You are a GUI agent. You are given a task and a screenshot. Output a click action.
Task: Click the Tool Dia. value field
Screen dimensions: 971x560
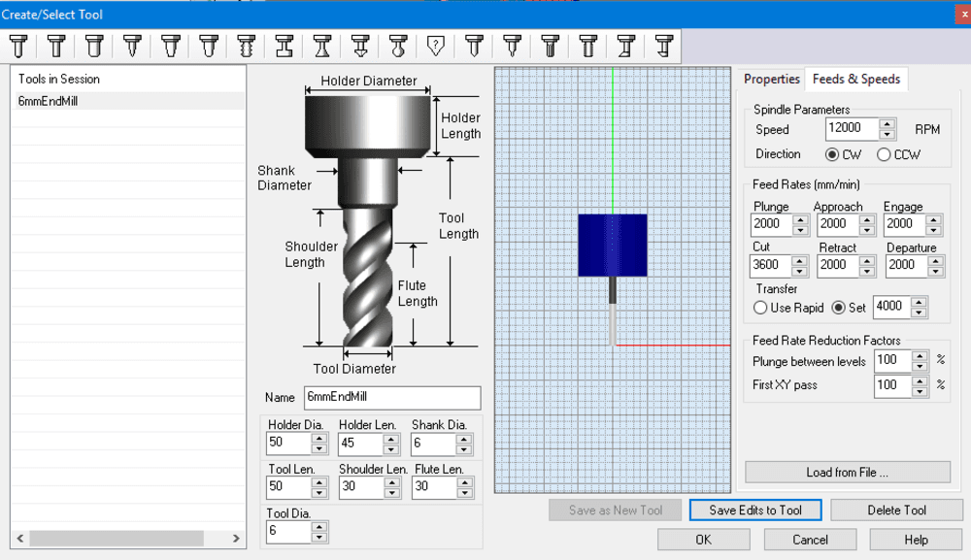coord(288,532)
